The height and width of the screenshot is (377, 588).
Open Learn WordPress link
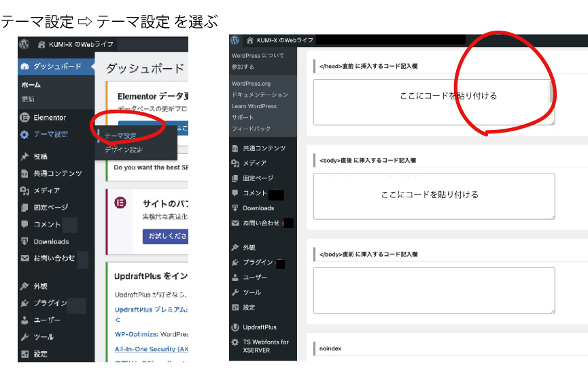[254, 106]
